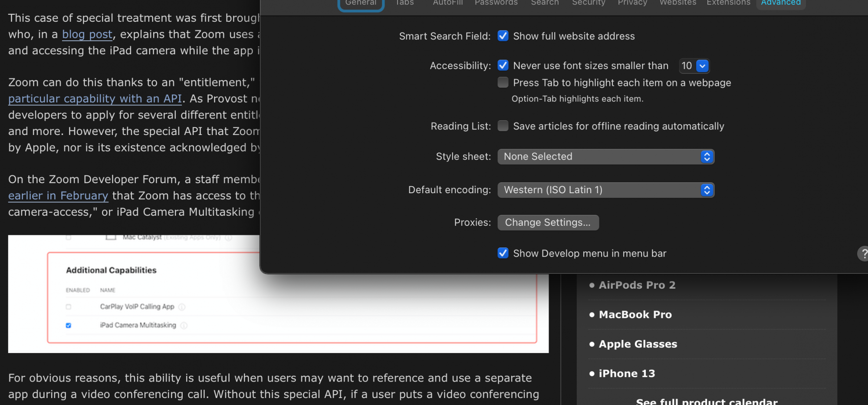Open the particular capability with an API link
Screen dimensions: 868x405
point(95,99)
